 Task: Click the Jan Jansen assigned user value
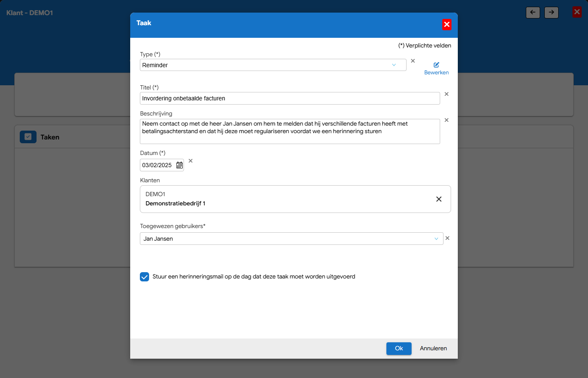tap(158, 239)
